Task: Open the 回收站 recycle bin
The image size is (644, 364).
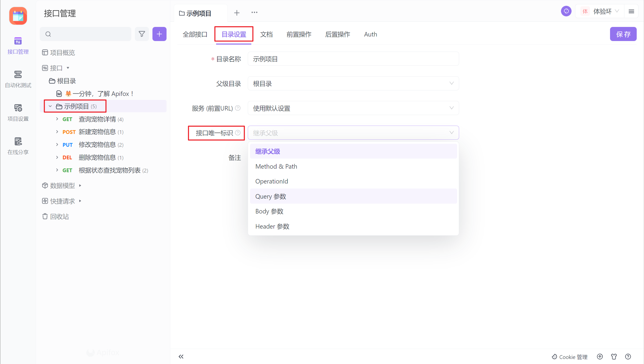Action: pyautogui.click(x=59, y=216)
